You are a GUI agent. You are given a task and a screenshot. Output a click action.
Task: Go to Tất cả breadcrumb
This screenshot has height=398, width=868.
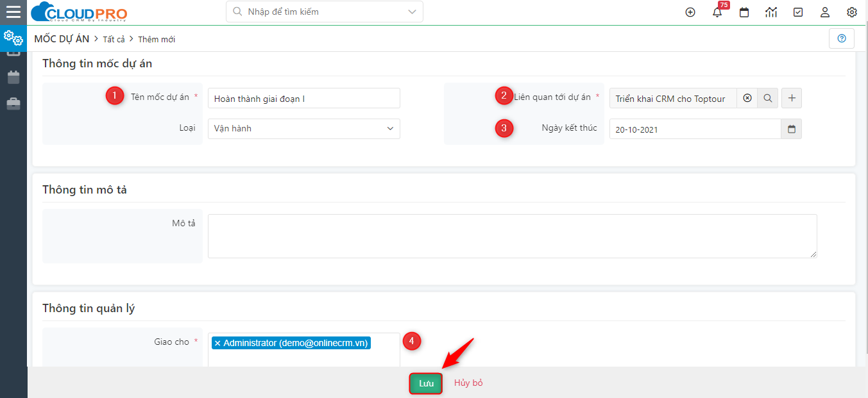(x=114, y=39)
